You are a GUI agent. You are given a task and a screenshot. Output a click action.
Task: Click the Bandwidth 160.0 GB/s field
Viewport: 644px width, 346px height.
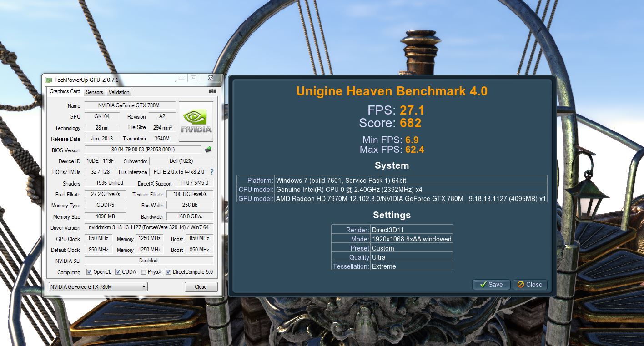coord(191,216)
